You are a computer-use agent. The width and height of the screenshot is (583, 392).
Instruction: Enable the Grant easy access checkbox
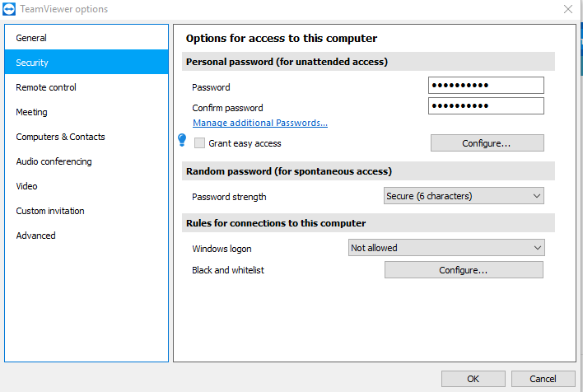point(199,142)
